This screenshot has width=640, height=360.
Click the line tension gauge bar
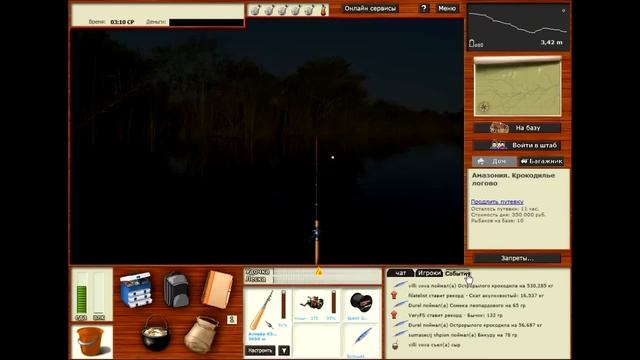pos(327,276)
